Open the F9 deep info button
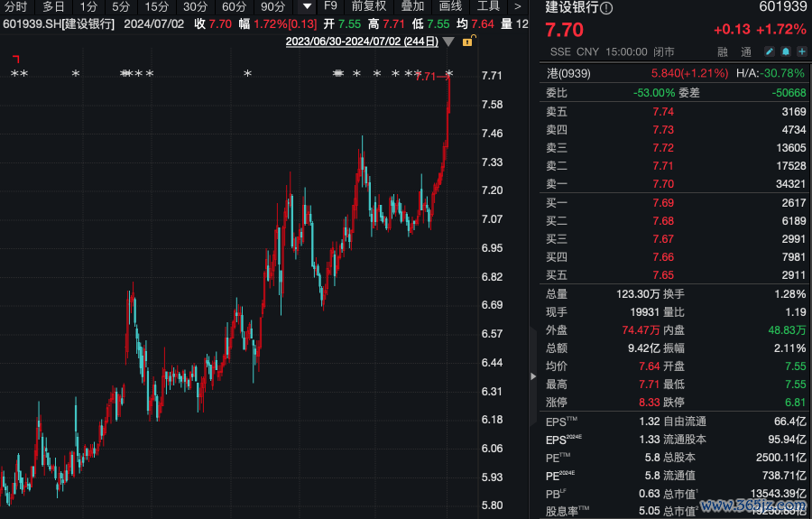Image resolution: width=812 pixels, height=519 pixels. [330, 6]
